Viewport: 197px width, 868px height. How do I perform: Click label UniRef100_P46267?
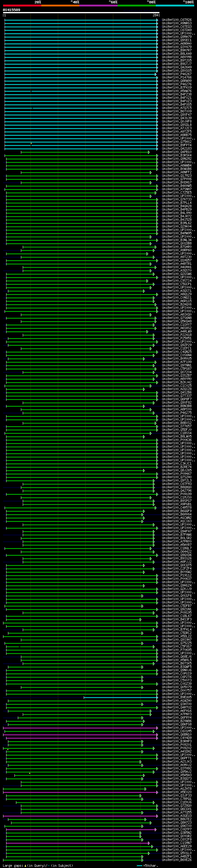[177, 74]
